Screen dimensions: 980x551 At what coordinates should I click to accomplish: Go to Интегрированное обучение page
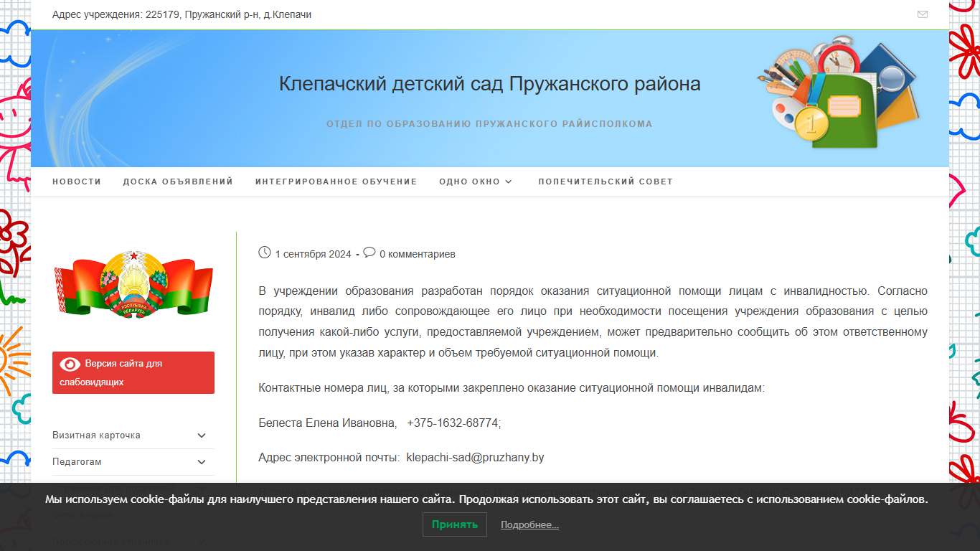(x=336, y=182)
